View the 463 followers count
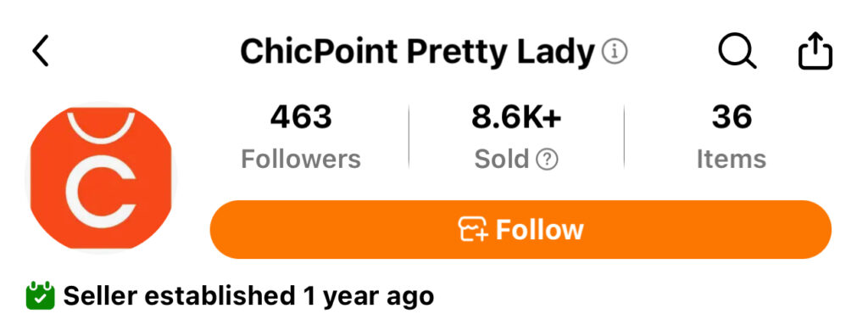Screen dimensions: 868x325 tap(301, 118)
